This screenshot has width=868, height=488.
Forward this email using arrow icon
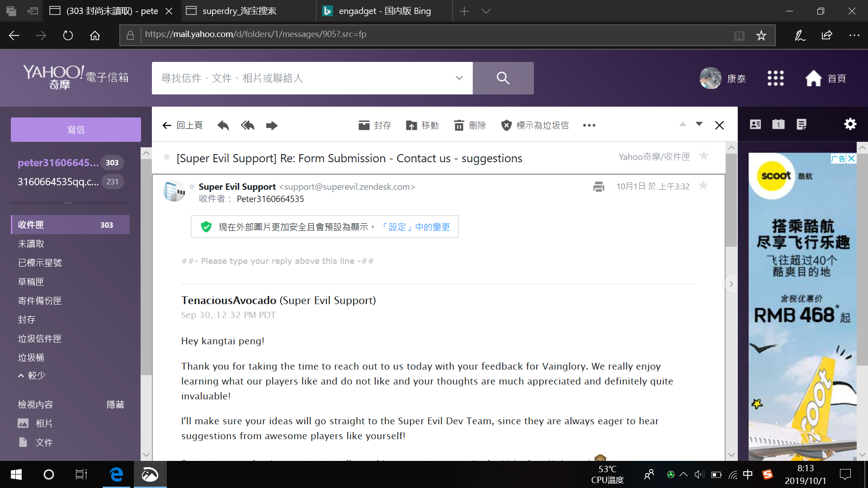point(272,125)
